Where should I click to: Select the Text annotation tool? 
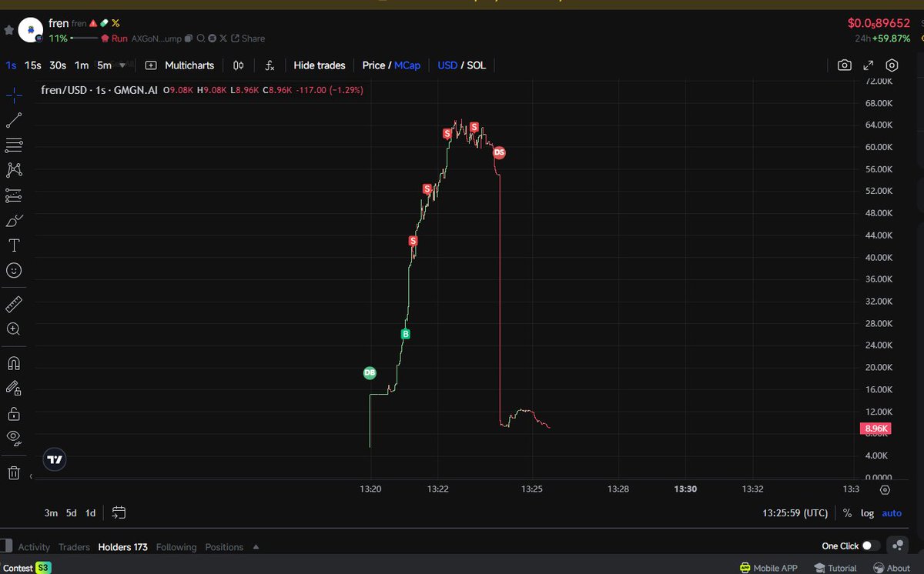click(14, 245)
